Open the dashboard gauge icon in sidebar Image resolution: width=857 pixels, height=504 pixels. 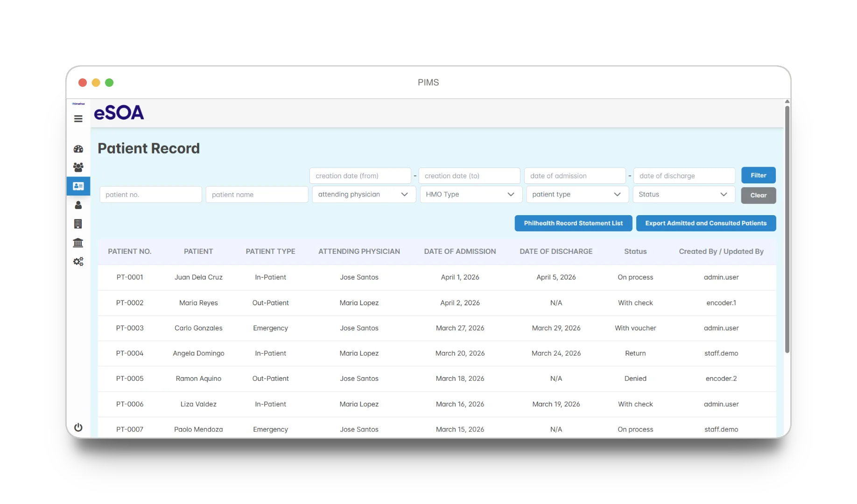pos(78,149)
